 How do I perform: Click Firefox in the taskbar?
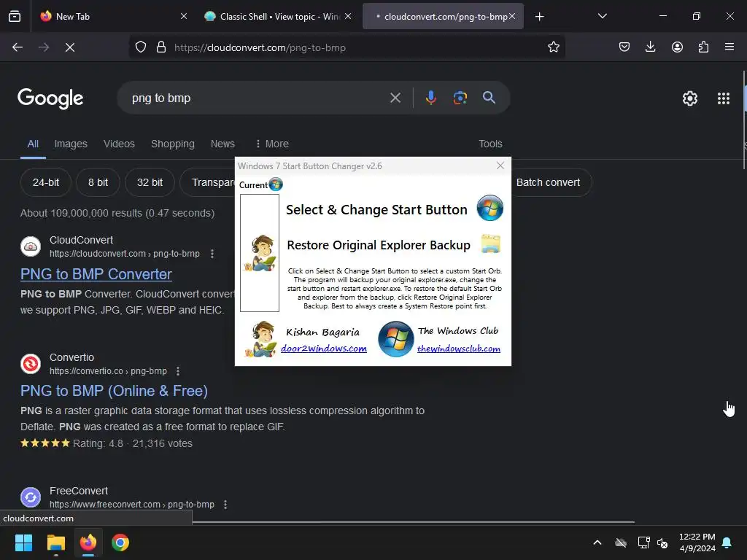88,542
